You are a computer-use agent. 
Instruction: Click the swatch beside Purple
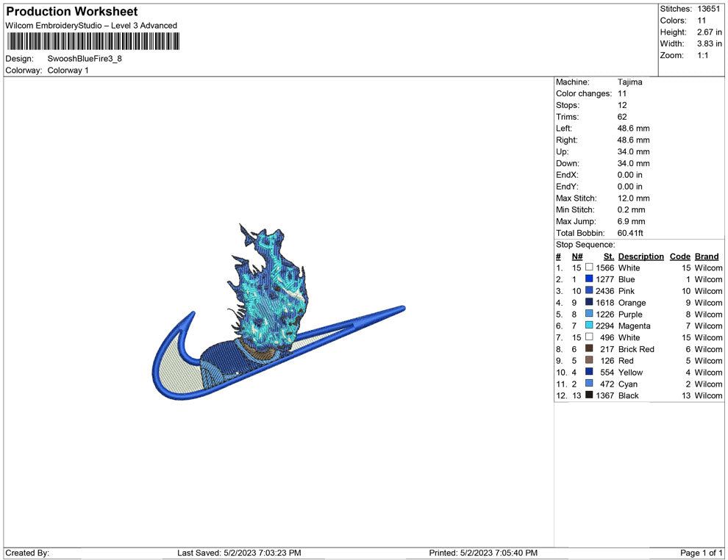click(x=589, y=314)
